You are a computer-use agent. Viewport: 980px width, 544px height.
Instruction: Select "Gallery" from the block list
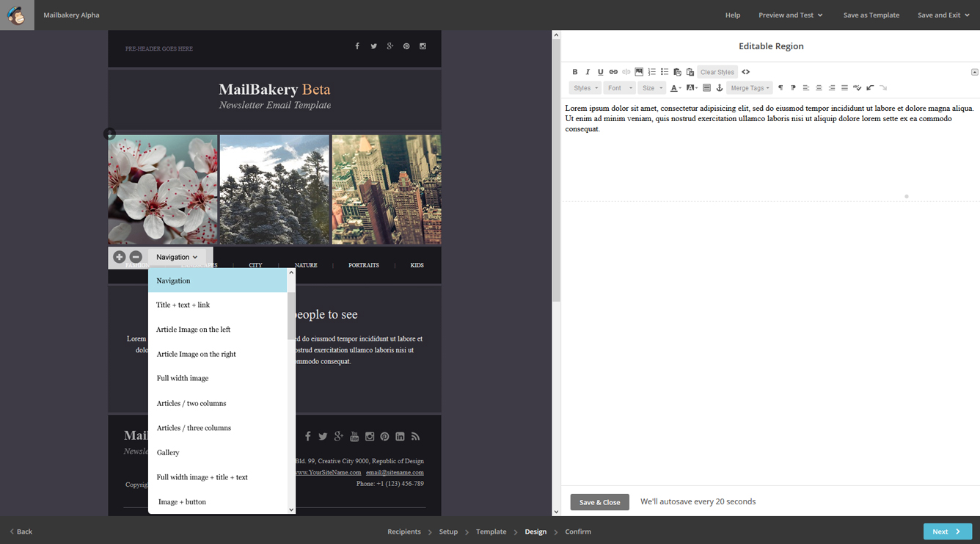(x=168, y=453)
